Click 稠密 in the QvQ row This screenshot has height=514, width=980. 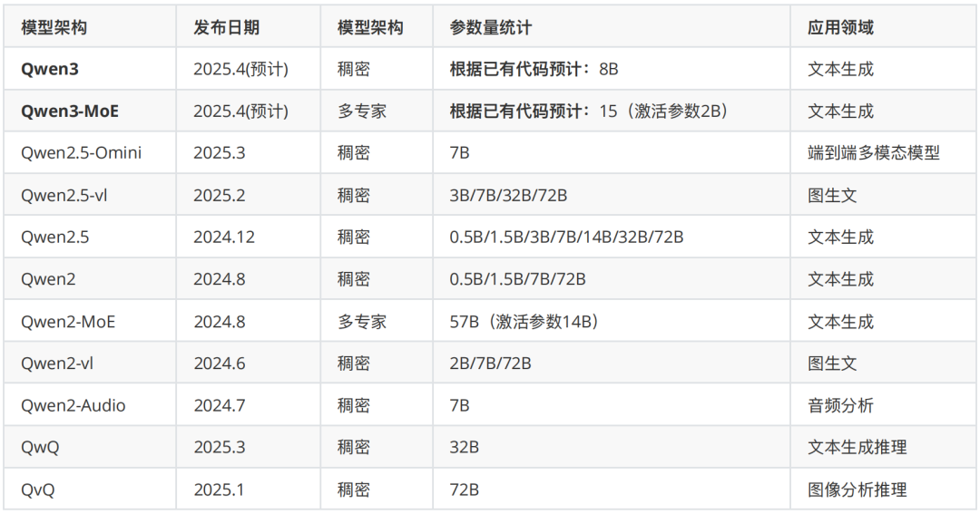click(354, 490)
